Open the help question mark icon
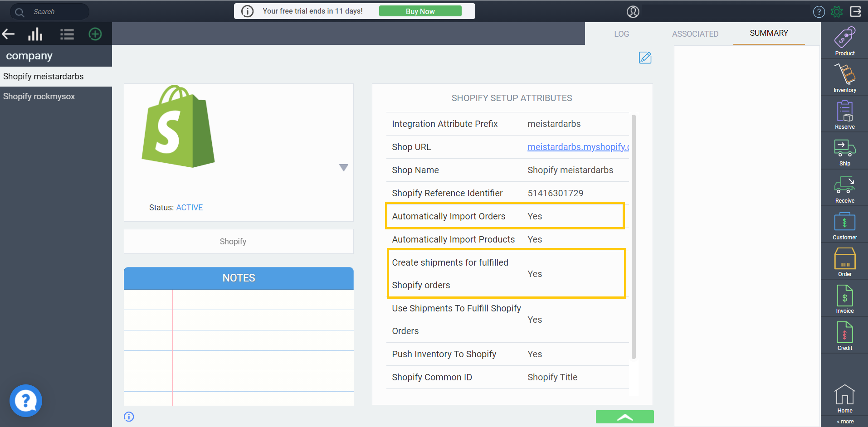 (x=819, y=12)
